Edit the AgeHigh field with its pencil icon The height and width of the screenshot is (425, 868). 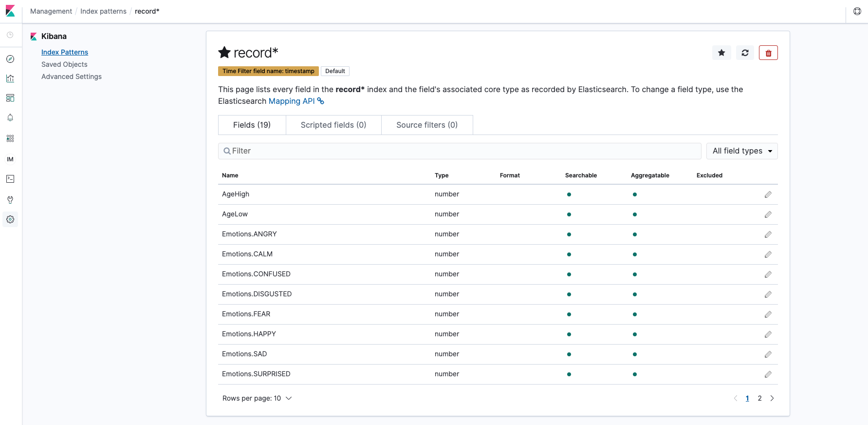point(768,194)
